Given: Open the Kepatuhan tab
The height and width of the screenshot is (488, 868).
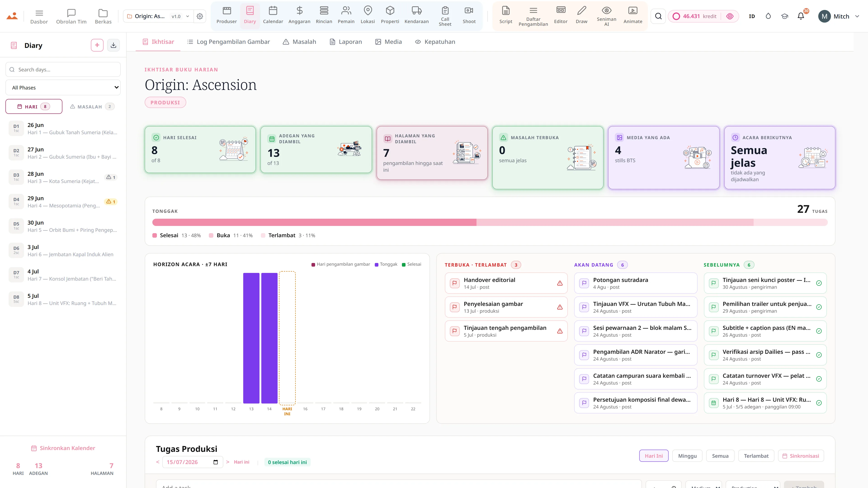Looking at the screenshot, I should (435, 42).
